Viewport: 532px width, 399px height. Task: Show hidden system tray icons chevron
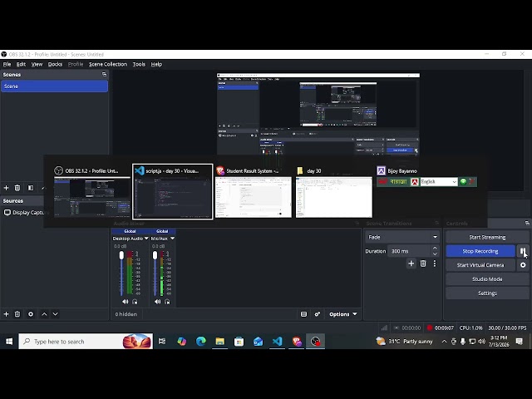pyautogui.click(x=444, y=342)
